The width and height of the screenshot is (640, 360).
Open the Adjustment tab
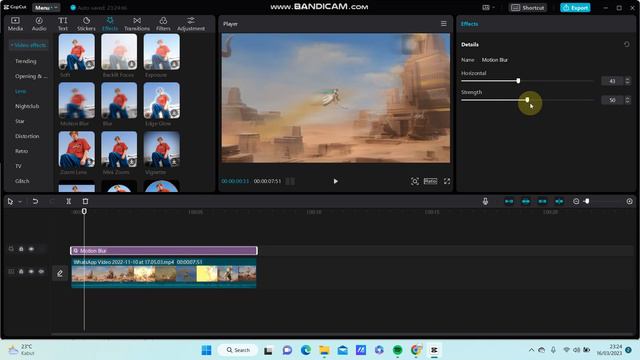point(191,24)
